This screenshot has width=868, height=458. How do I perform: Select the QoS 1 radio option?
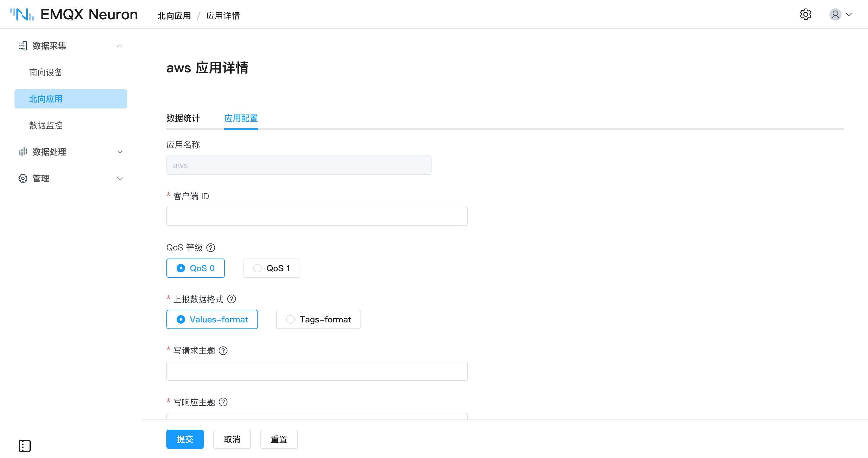pyautogui.click(x=271, y=268)
